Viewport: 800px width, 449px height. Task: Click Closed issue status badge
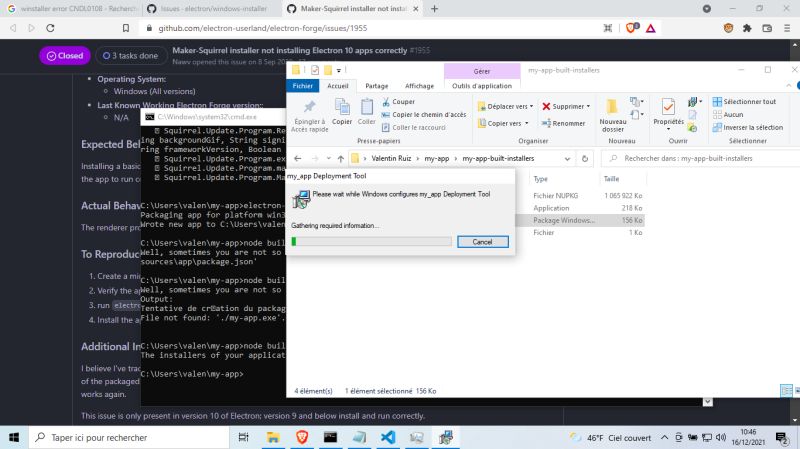(x=65, y=56)
